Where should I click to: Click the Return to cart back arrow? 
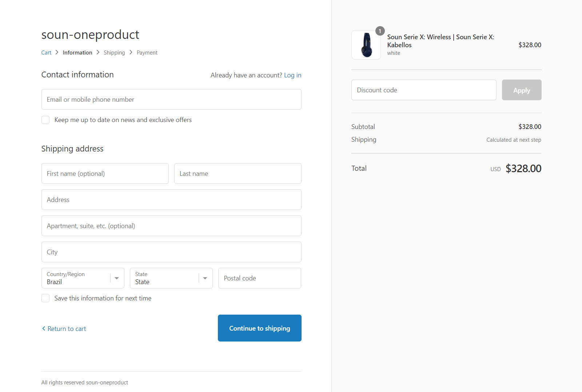click(x=44, y=328)
